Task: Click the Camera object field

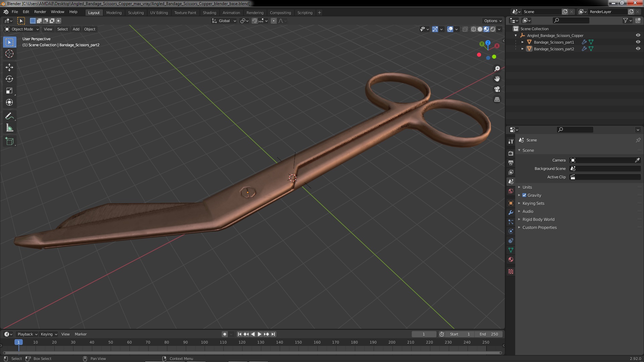Action: coord(602,160)
